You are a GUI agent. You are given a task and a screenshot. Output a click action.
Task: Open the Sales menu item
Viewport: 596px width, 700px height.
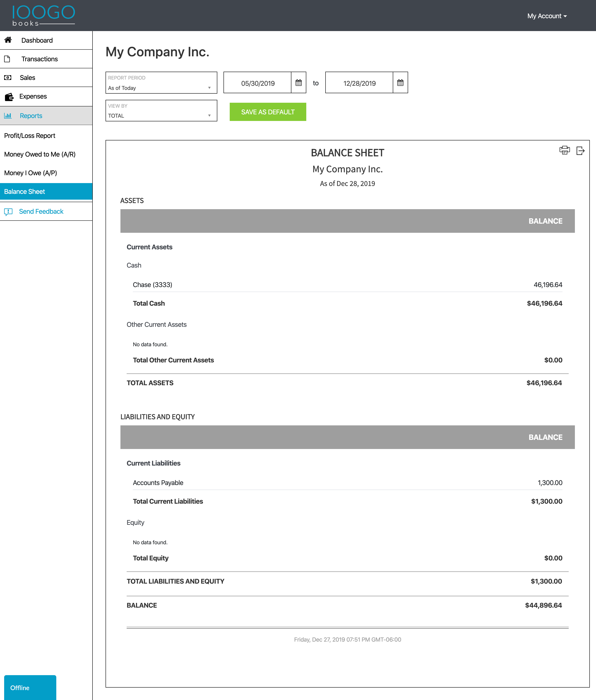[x=46, y=77]
